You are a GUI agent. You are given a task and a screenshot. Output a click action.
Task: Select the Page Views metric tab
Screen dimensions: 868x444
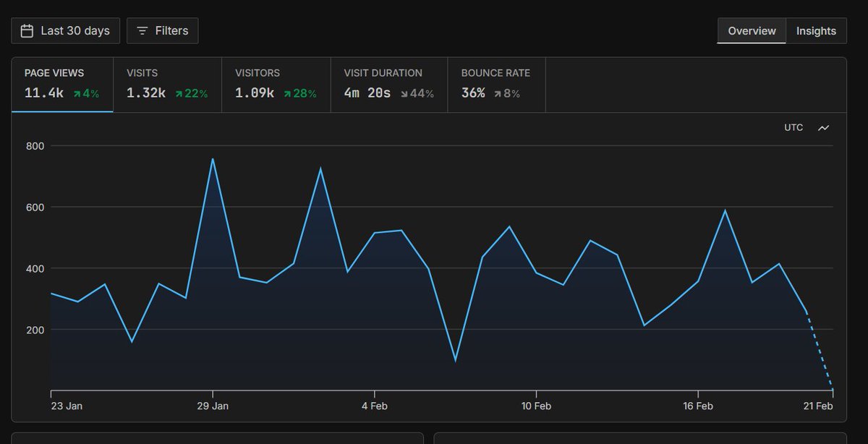pyautogui.click(x=62, y=85)
